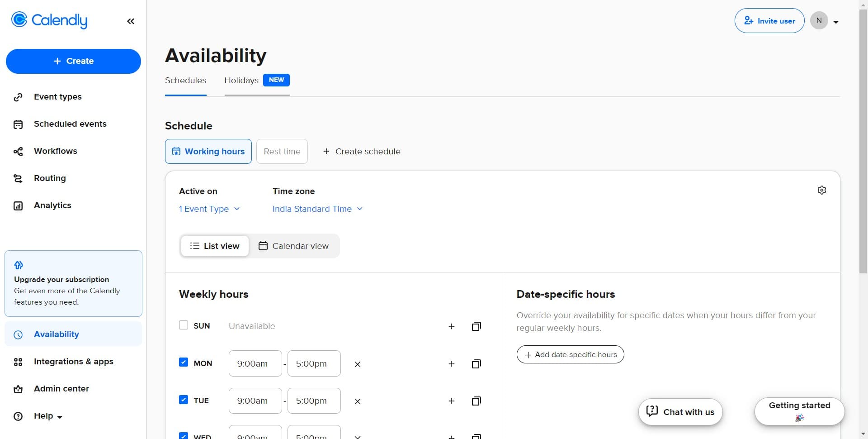This screenshot has height=439, width=868.
Task: Remove Monday's 9:00am–5:00pm interval
Action: [x=357, y=364]
